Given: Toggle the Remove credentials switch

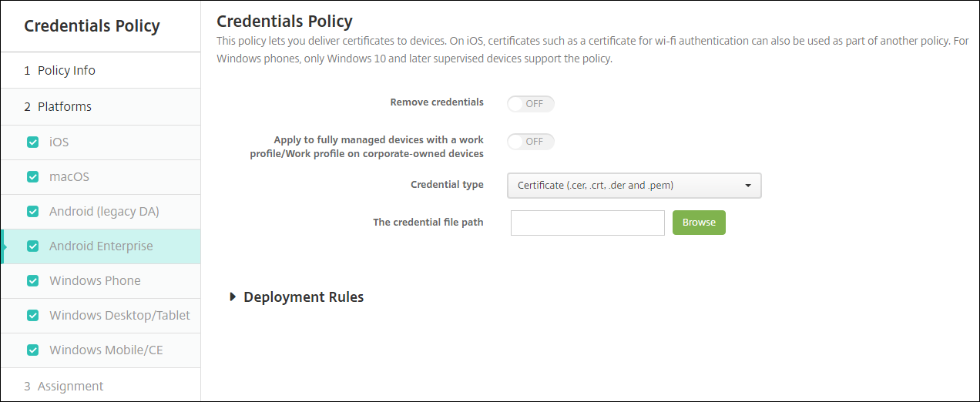Looking at the screenshot, I should tap(530, 103).
